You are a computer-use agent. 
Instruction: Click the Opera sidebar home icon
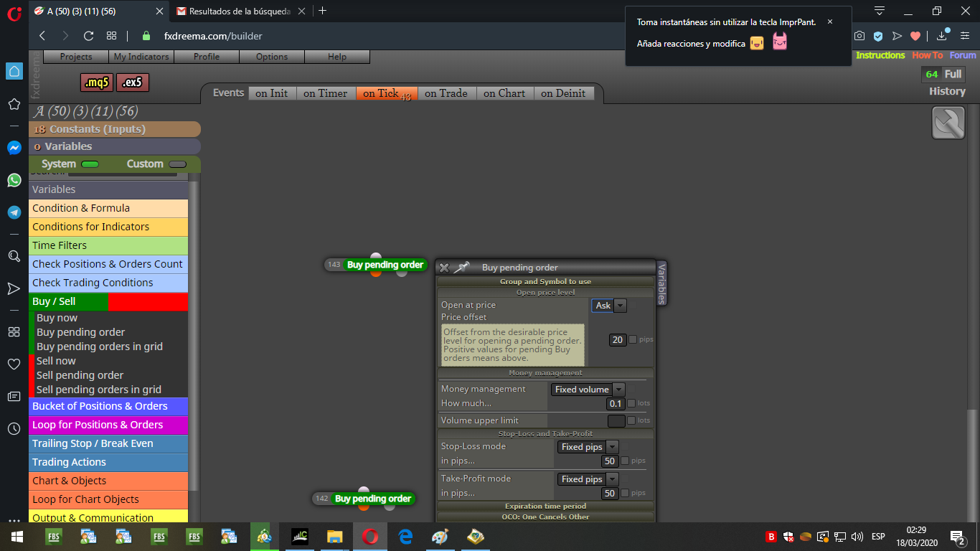14,71
